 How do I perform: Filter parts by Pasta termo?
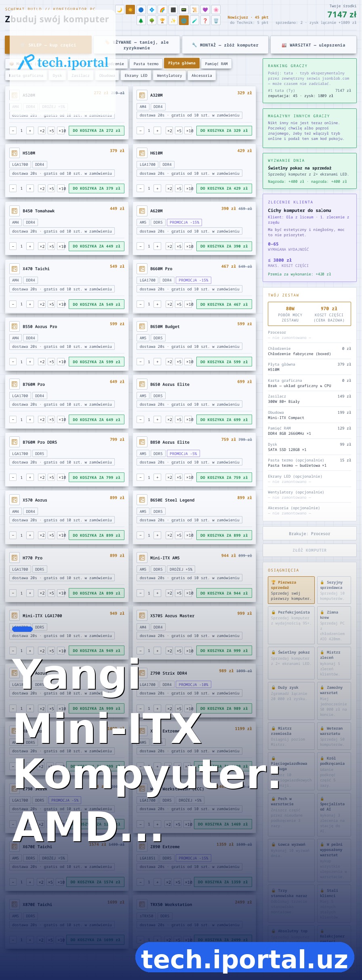146,63
